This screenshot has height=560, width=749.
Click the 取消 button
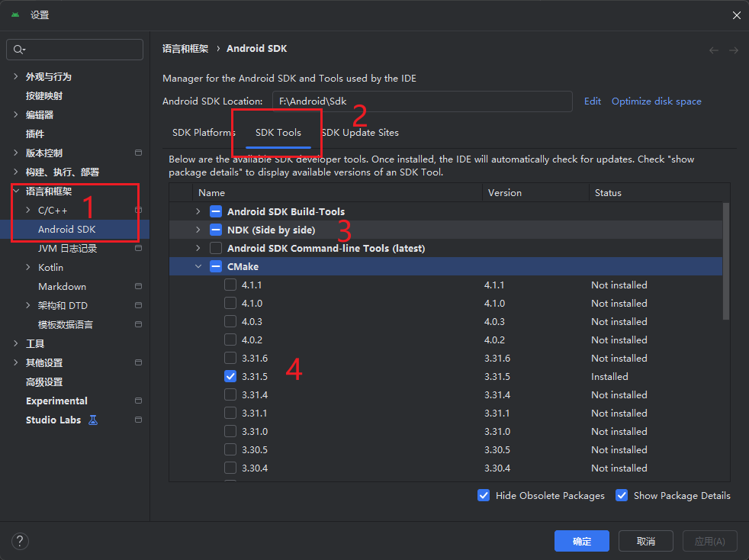pos(646,542)
